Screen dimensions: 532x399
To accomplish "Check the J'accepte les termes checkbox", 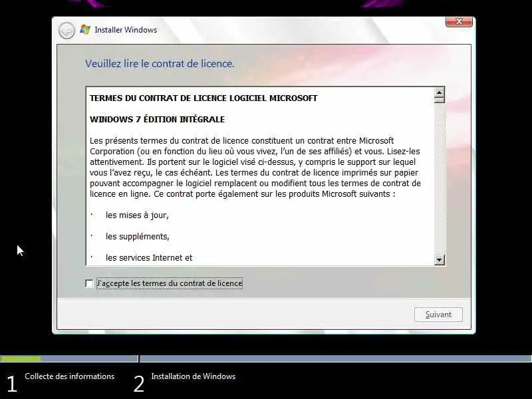I will click(x=89, y=283).
